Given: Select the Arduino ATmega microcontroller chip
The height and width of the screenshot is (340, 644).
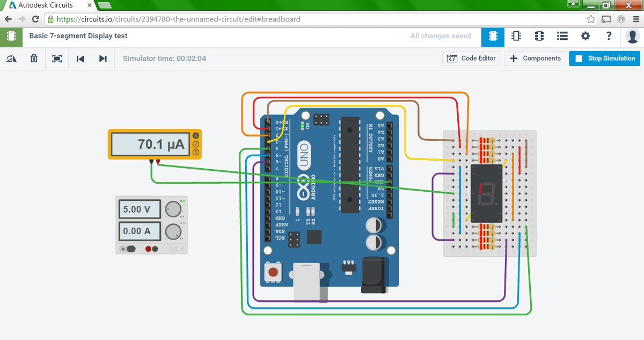Looking at the screenshot, I should click(x=349, y=164).
